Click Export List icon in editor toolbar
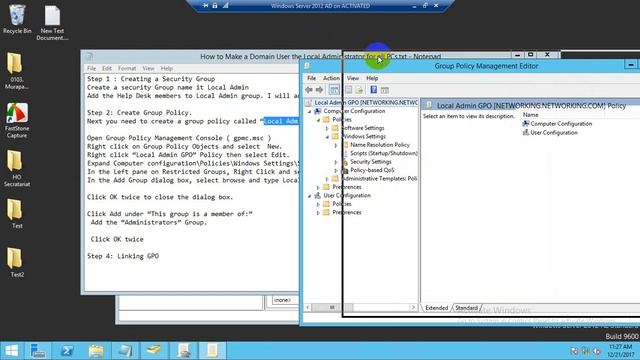Screen dimensions: 640x360 coord(359,90)
